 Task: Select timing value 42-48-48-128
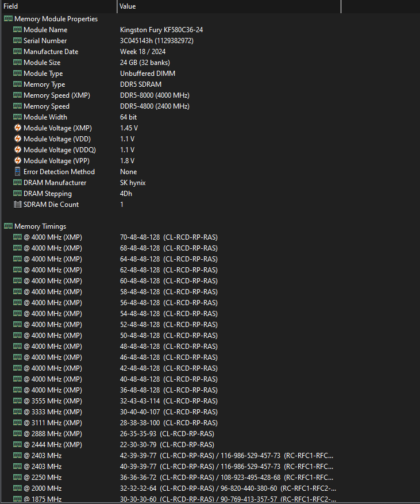coord(140,368)
